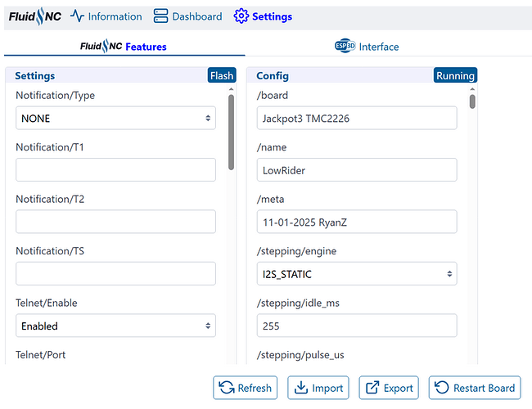The height and width of the screenshot is (409, 532).
Task: Click the Notification/Type label
Action: [x=56, y=96]
